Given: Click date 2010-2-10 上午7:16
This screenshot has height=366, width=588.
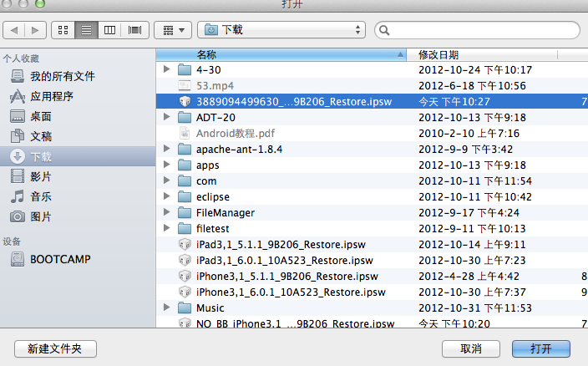Looking at the screenshot, I should [x=469, y=134].
